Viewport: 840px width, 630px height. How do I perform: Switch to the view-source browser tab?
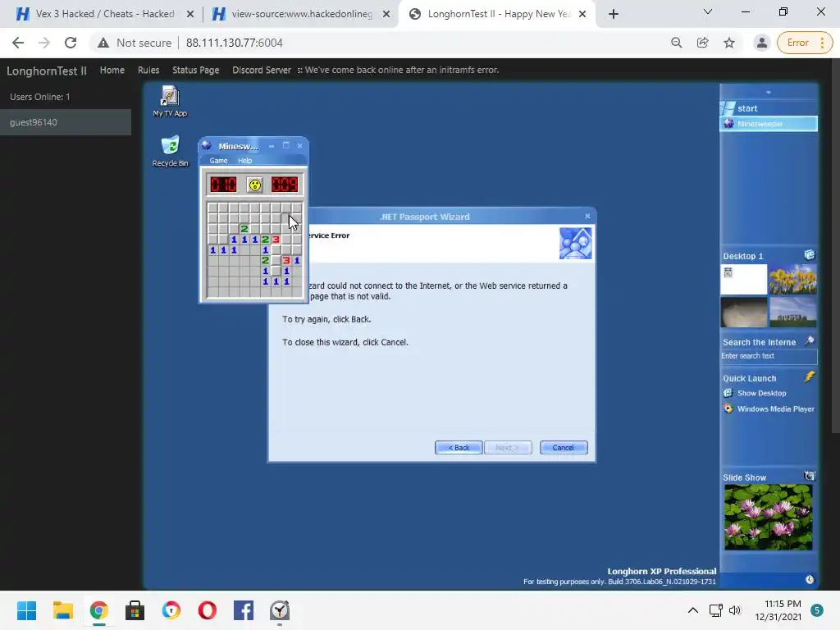point(300,14)
